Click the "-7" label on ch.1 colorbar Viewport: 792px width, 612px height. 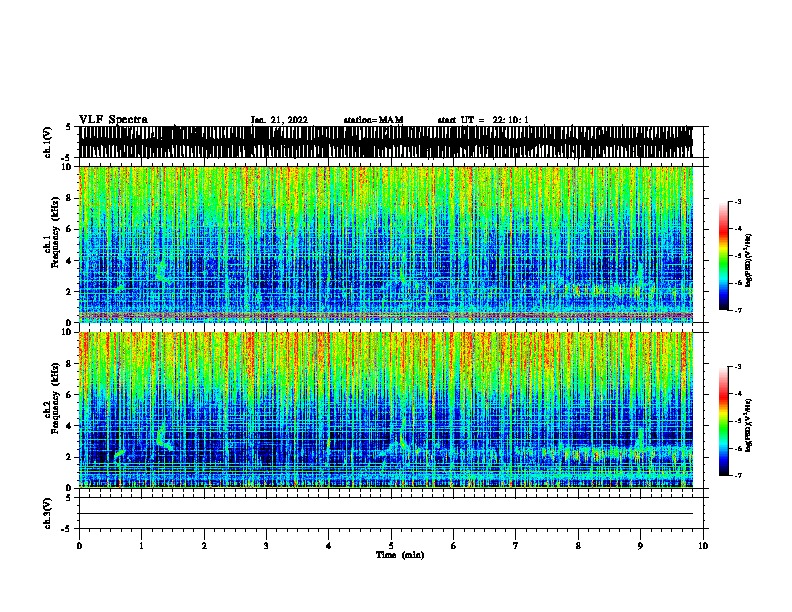click(737, 310)
